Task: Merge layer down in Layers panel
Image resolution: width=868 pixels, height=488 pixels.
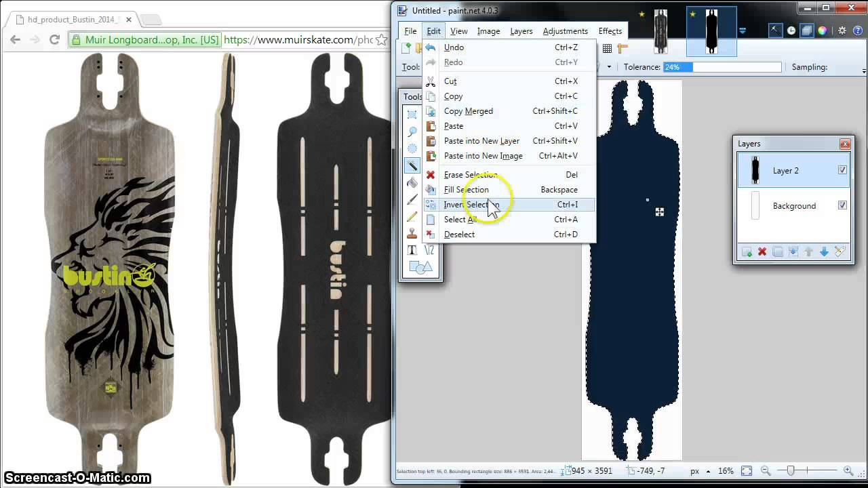Action: (x=793, y=251)
